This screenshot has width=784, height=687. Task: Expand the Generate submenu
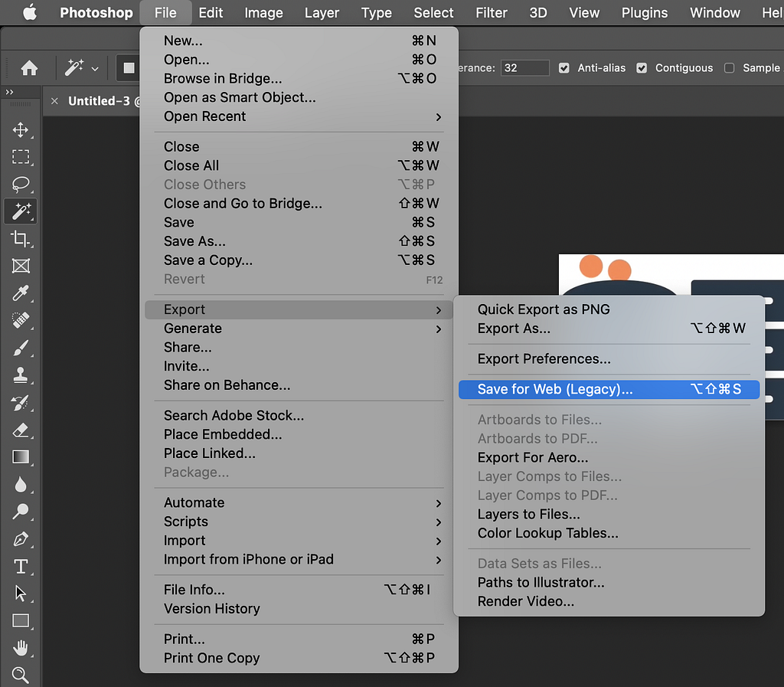[x=299, y=329]
